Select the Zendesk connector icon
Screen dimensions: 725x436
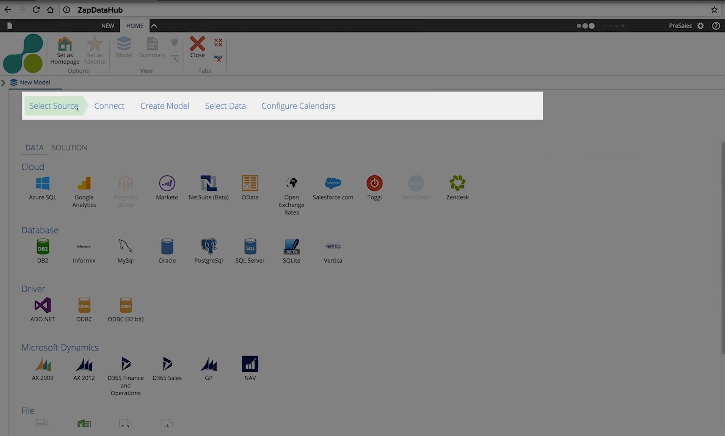(457, 188)
